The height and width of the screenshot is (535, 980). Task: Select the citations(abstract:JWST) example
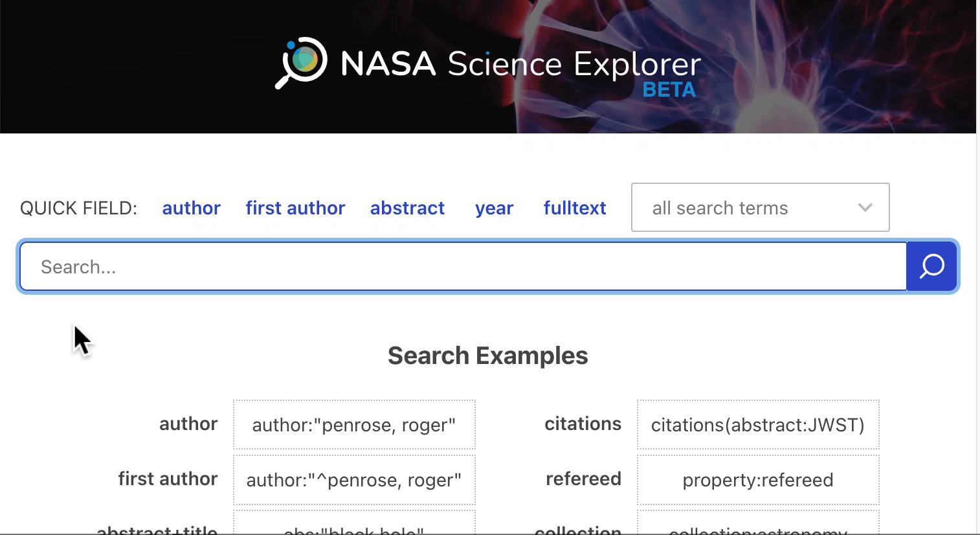tap(757, 424)
